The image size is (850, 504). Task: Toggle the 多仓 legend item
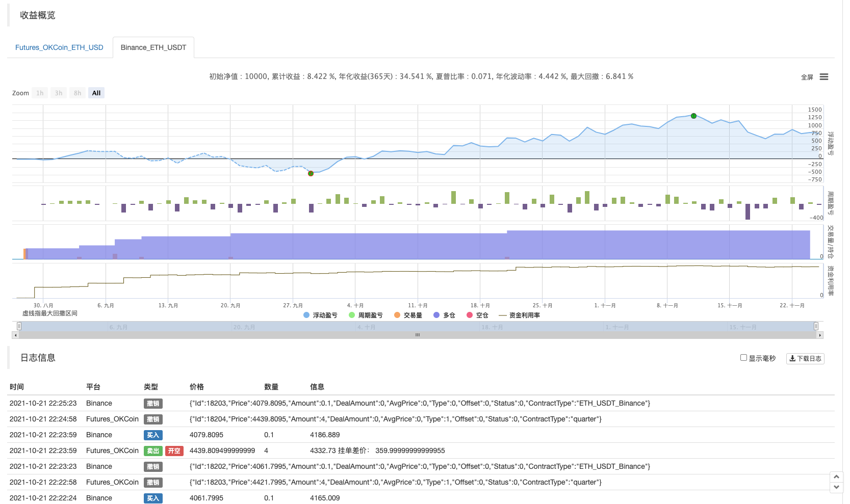[x=444, y=315]
